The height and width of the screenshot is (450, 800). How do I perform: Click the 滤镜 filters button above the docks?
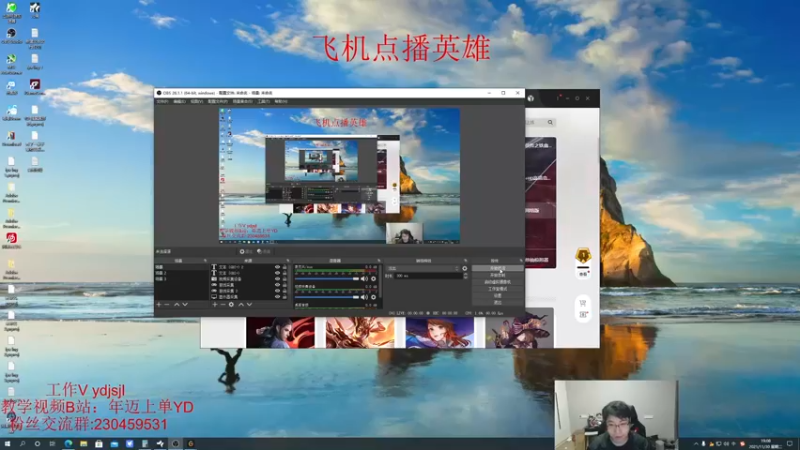point(264,252)
